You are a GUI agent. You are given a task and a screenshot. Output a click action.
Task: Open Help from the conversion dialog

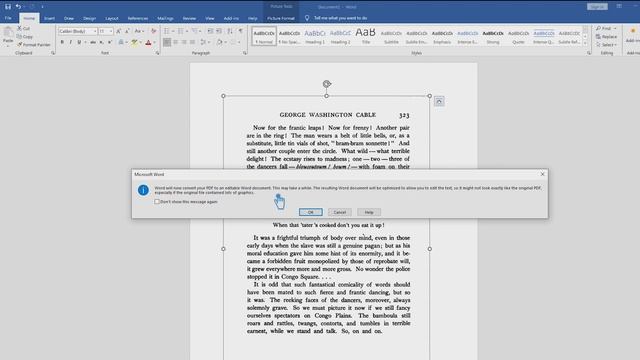pyautogui.click(x=369, y=212)
